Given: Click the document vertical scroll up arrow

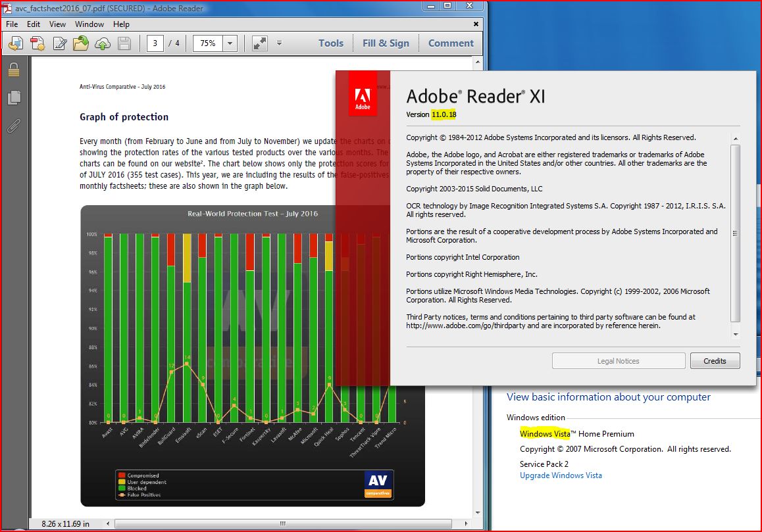Looking at the screenshot, I should point(478,62).
